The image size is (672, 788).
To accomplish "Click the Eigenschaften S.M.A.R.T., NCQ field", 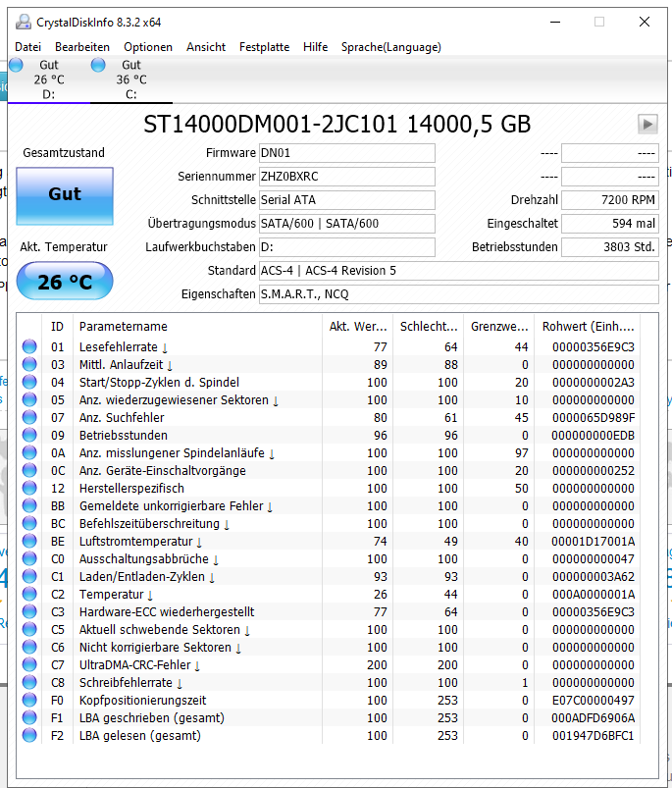I will pos(459,294).
